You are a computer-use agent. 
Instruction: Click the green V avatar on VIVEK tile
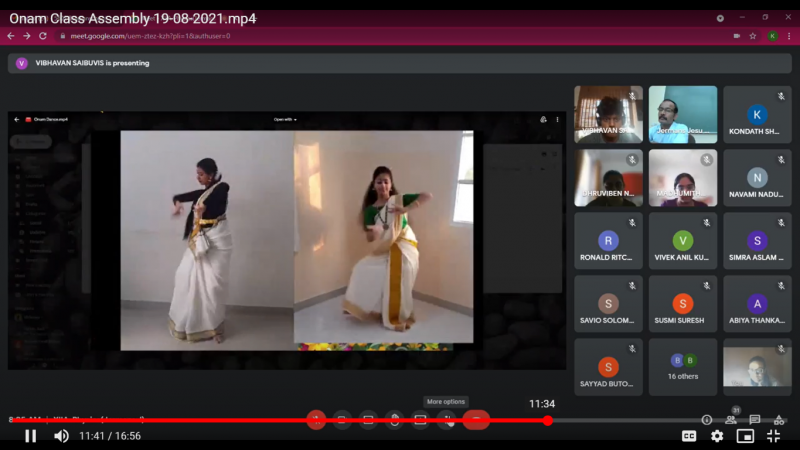click(x=683, y=240)
